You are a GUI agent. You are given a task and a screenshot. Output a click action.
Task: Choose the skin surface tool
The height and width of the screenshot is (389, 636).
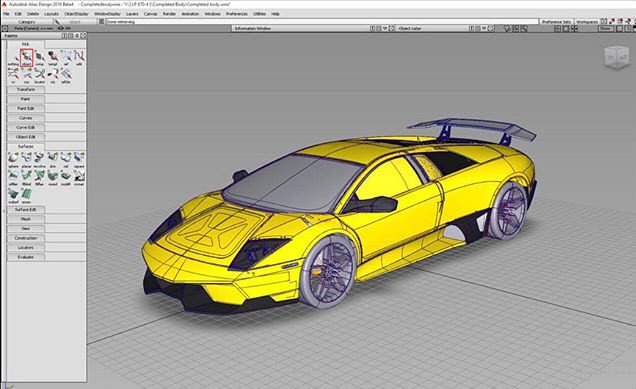coord(53,160)
